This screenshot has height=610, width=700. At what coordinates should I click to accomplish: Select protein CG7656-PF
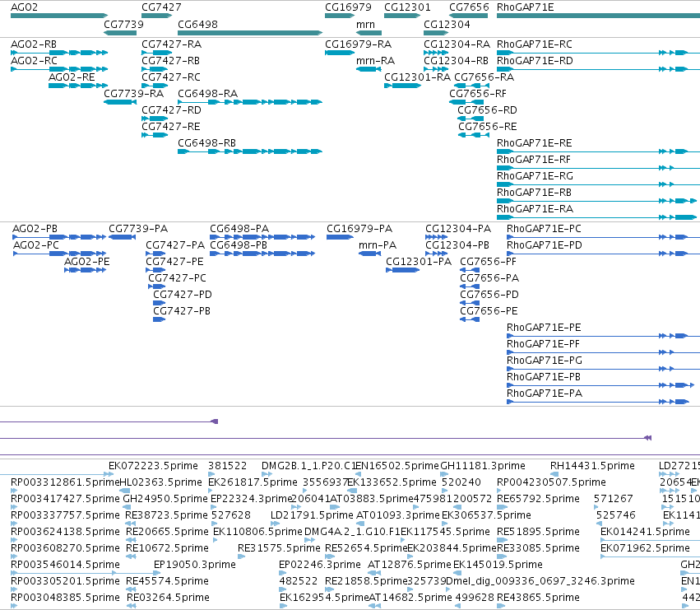[x=488, y=262]
